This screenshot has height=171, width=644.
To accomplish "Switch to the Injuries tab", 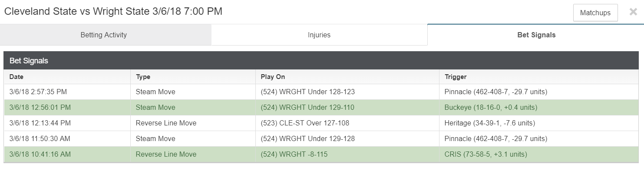I will point(319,35).
